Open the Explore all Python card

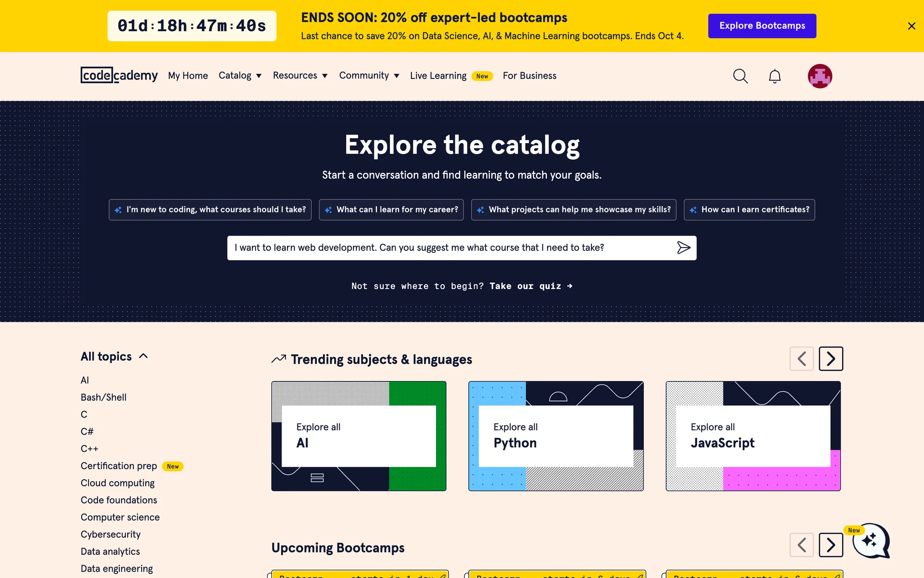pyautogui.click(x=556, y=436)
